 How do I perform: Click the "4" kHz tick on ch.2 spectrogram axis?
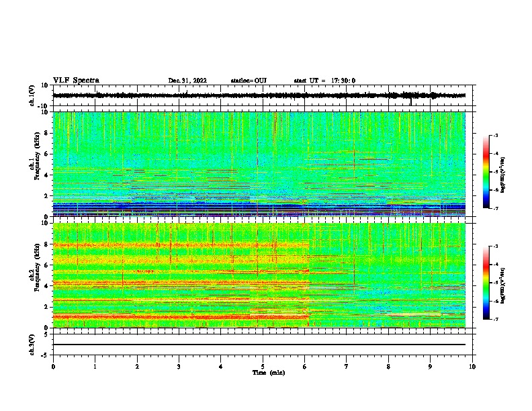(x=46, y=286)
